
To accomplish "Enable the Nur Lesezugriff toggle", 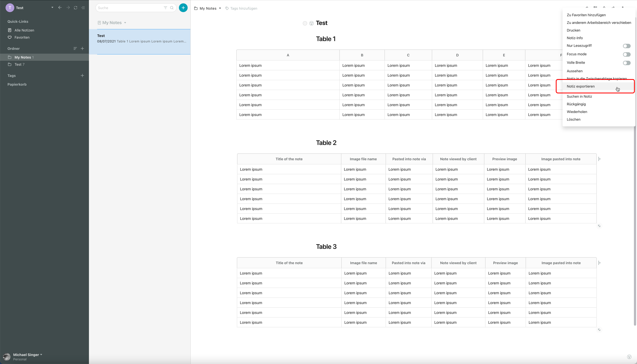I will click(x=627, y=46).
